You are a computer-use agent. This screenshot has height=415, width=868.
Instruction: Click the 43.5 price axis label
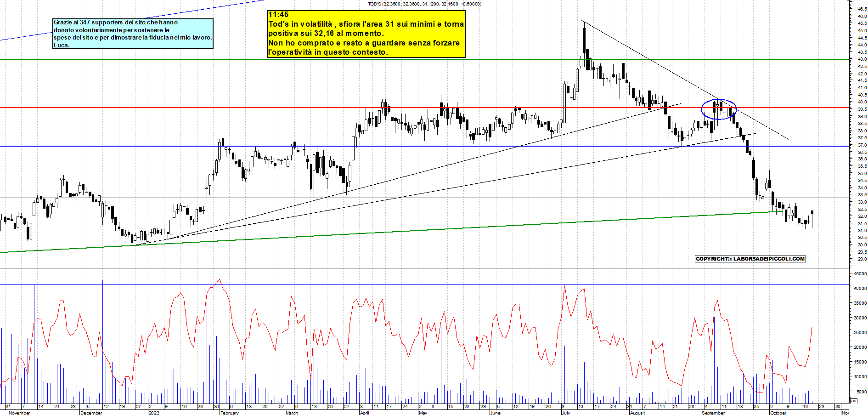click(862, 52)
